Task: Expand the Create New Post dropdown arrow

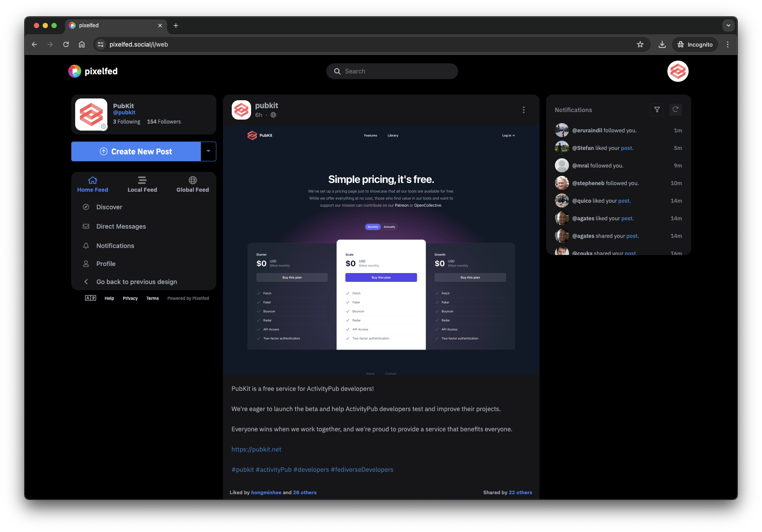Action: pyautogui.click(x=208, y=152)
